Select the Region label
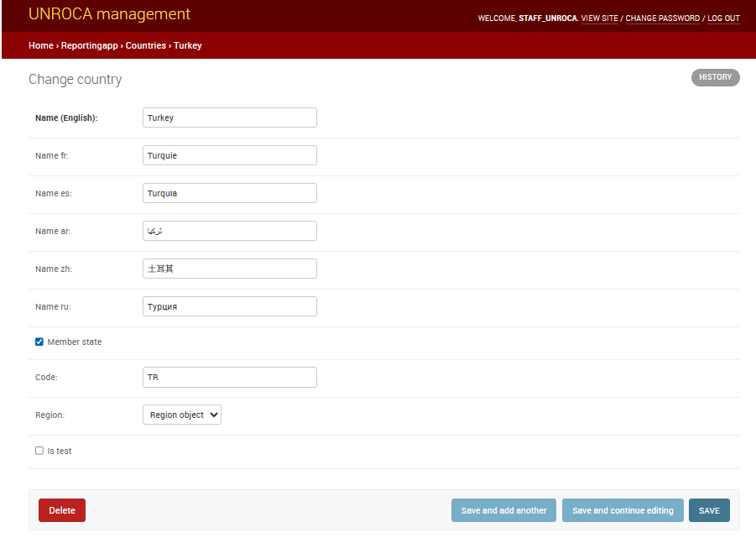The height and width of the screenshot is (543, 756). pyautogui.click(x=50, y=415)
